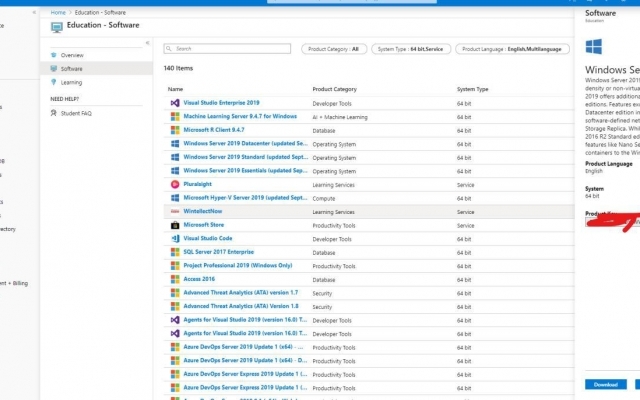The height and width of the screenshot is (400, 640).
Task: Sort by Product Category column header
Action: pos(334,89)
